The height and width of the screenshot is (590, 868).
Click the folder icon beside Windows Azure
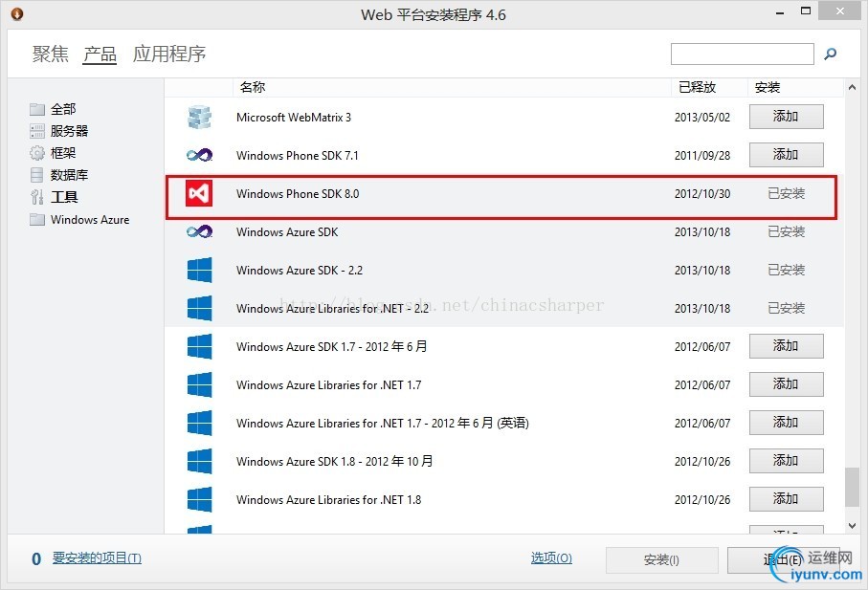[x=37, y=220]
